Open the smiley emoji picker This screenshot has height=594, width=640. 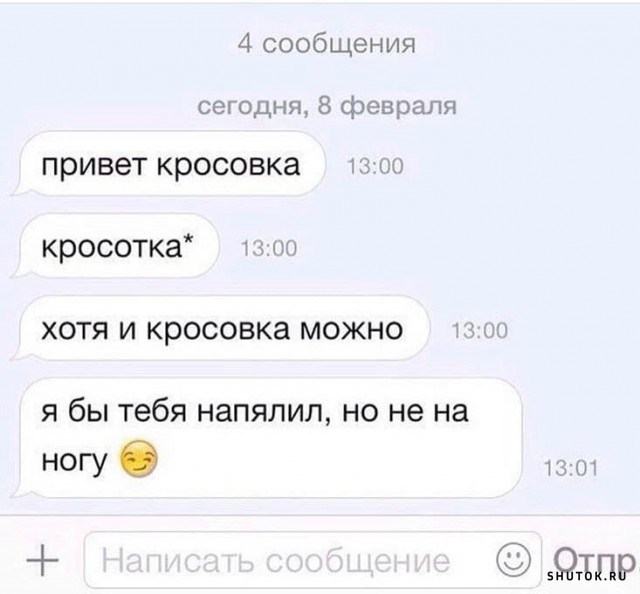[x=513, y=559]
